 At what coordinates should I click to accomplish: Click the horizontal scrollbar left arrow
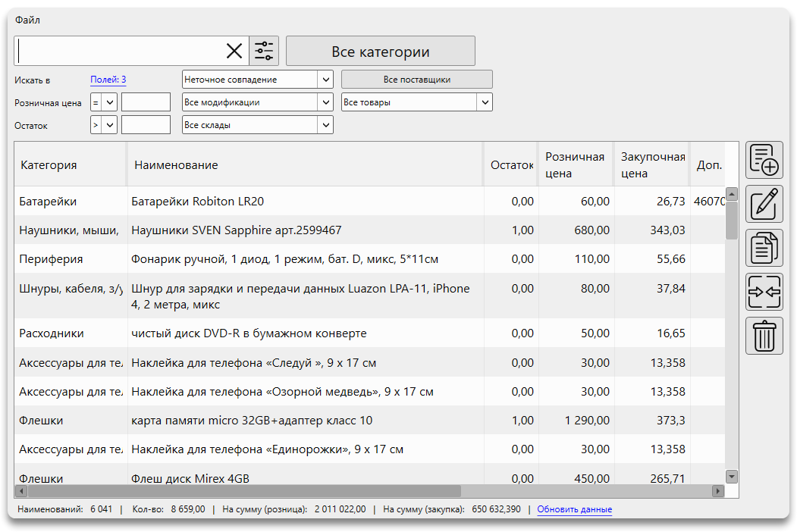21,491
